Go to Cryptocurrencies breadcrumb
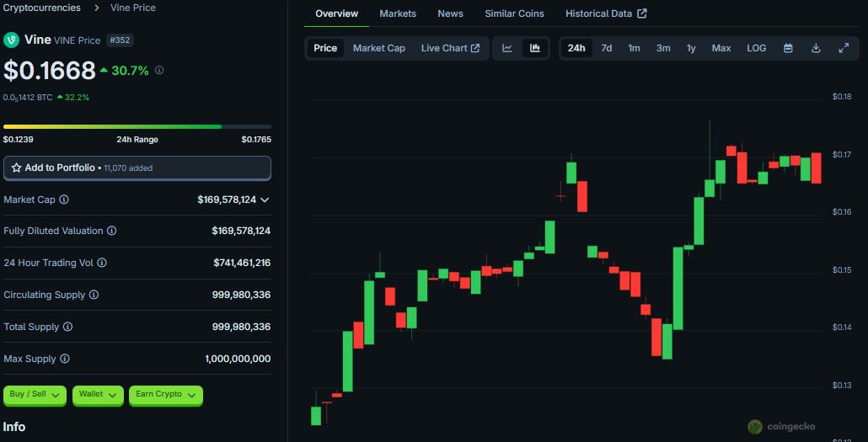This screenshot has height=442, width=868. point(42,8)
